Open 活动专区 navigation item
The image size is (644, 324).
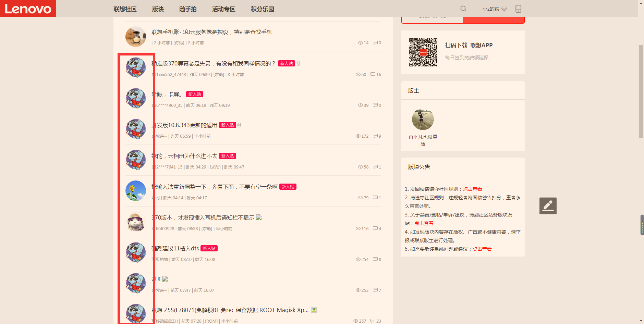coord(223,9)
